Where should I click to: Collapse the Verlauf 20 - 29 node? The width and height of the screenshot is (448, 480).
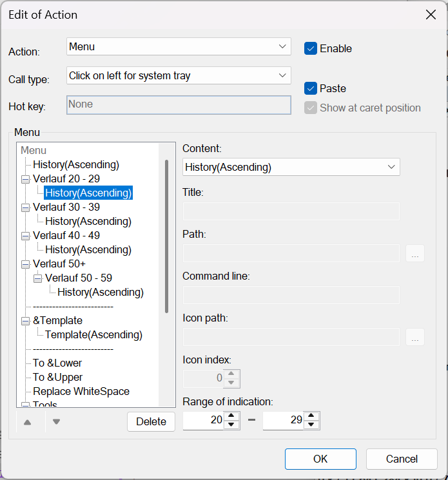coord(25,179)
